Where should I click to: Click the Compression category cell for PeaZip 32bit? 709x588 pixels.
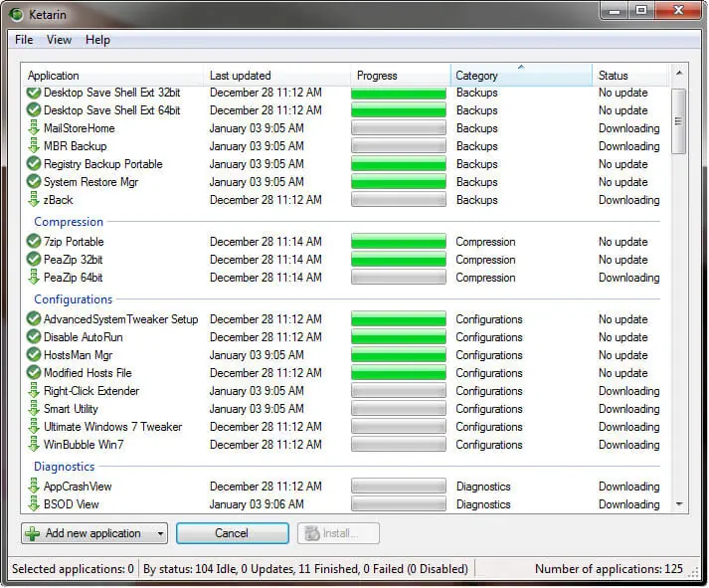pos(485,259)
